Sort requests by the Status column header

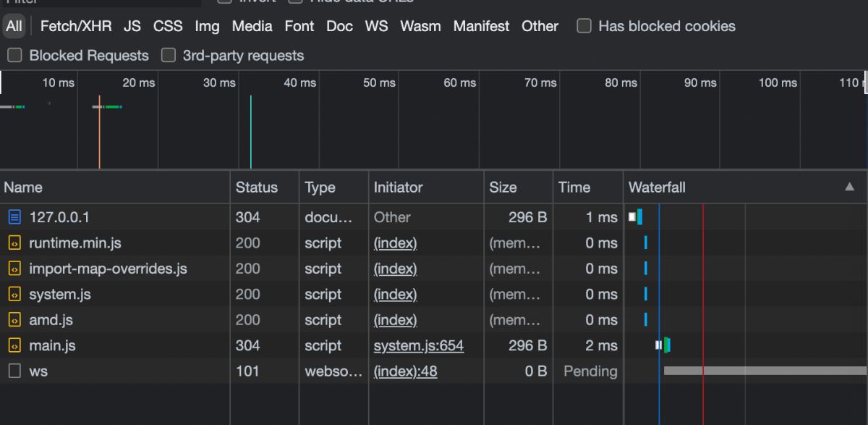click(x=256, y=188)
